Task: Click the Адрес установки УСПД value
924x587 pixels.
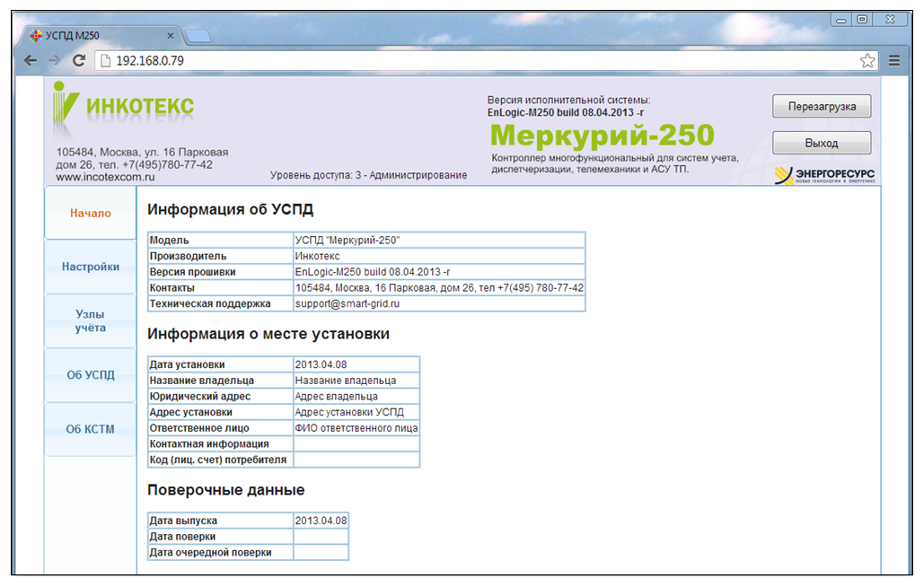Action: pyautogui.click(x=356, y=412)
